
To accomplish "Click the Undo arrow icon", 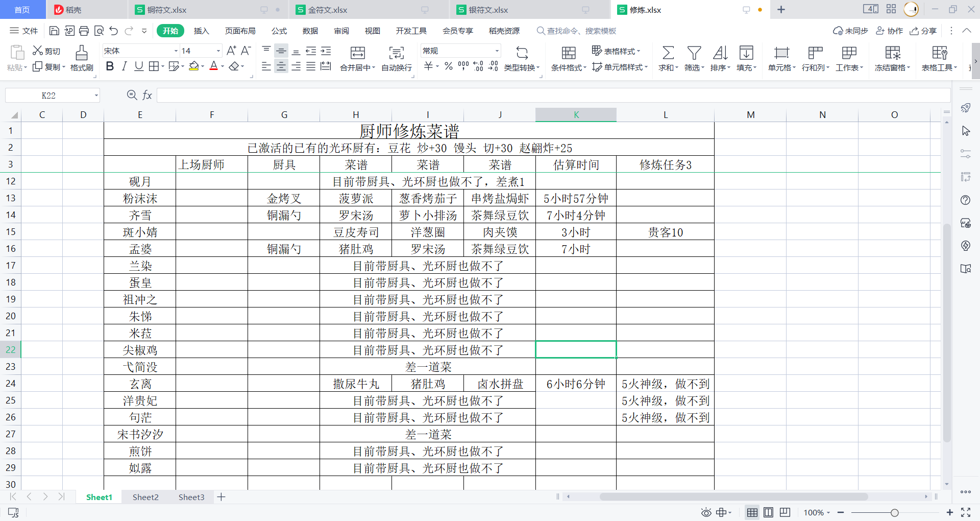I will (x=113, y=31).
